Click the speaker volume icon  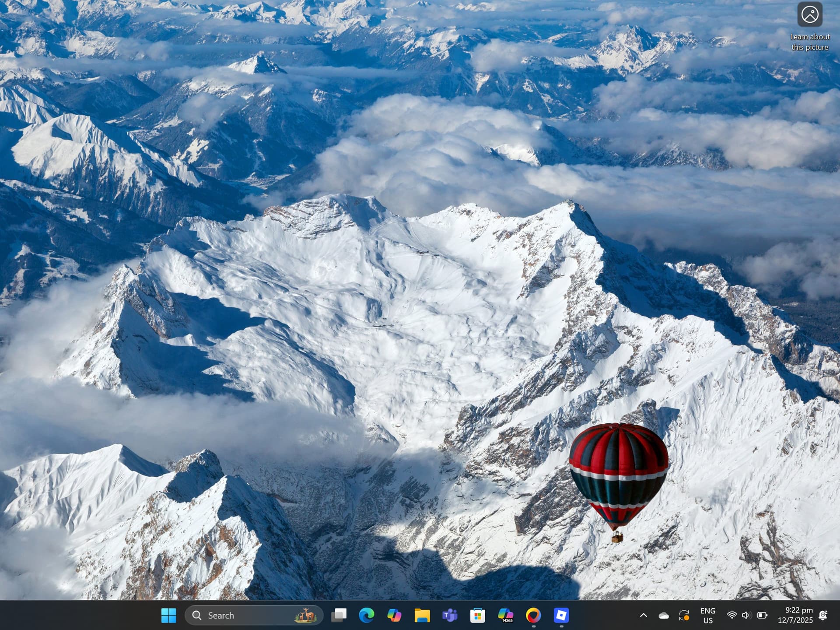click(746, 615)
